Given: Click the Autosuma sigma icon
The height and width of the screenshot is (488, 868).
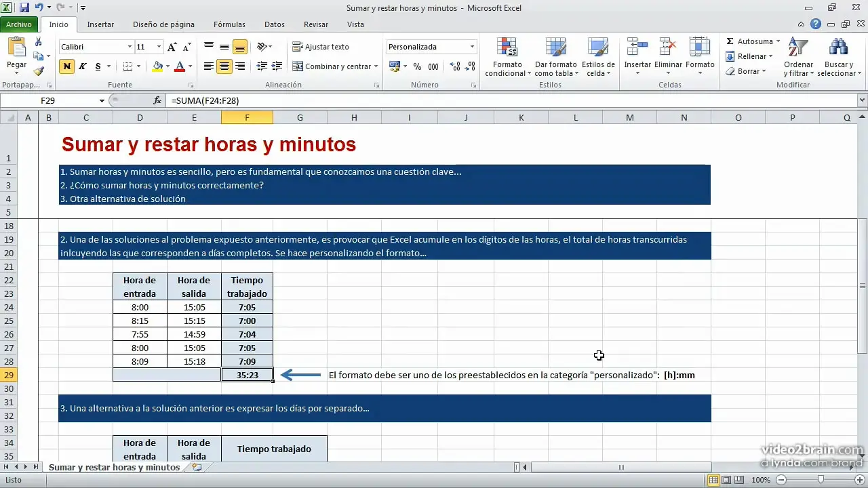Looking at the screenshot, I should click(730, 42).
